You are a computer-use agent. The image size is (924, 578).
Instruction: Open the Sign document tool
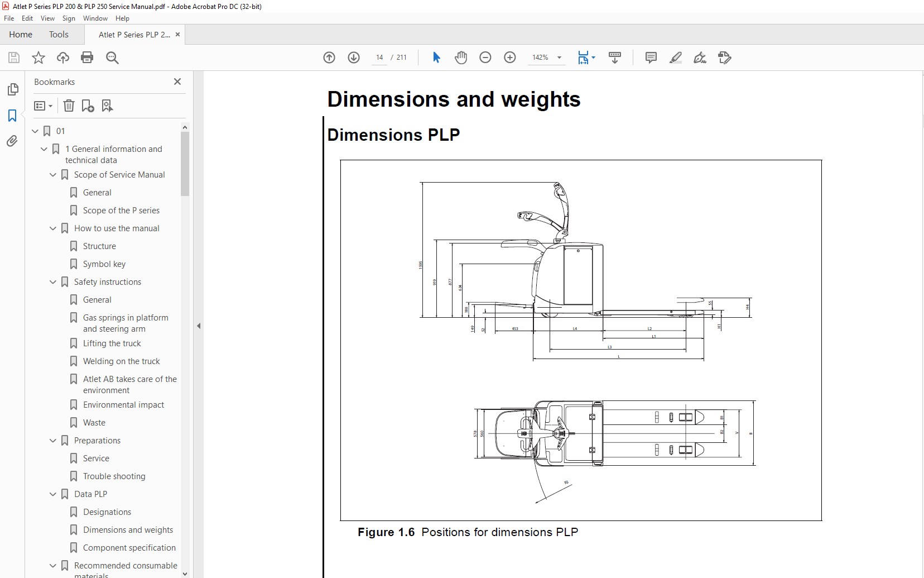coord(700,58)
